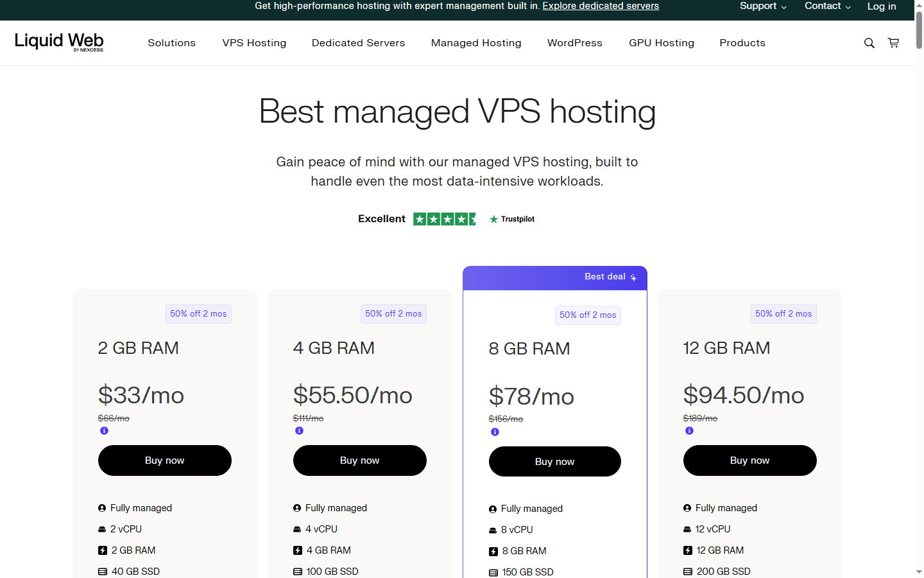
Task: Click 50% off 2 mos badge on 2 GB plan
Action: point(198,314)
